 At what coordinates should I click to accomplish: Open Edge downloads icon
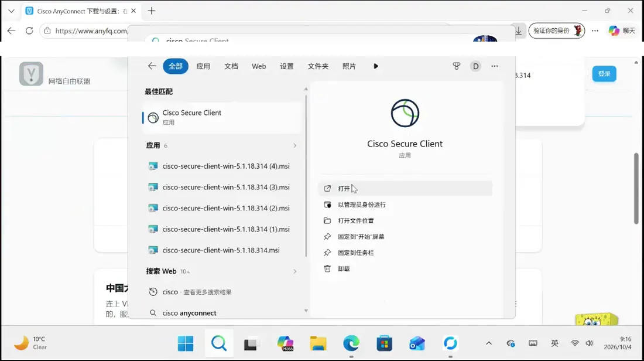point(519,31)
